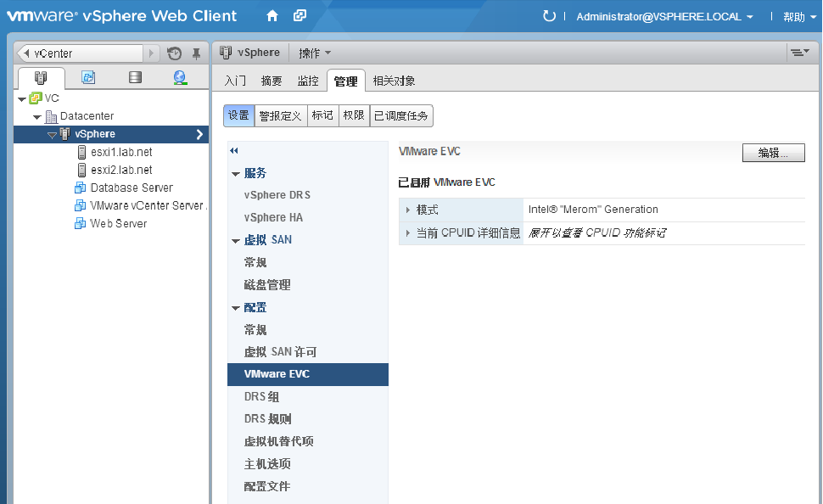Open the 帮助 help menu

click(799, 17)
